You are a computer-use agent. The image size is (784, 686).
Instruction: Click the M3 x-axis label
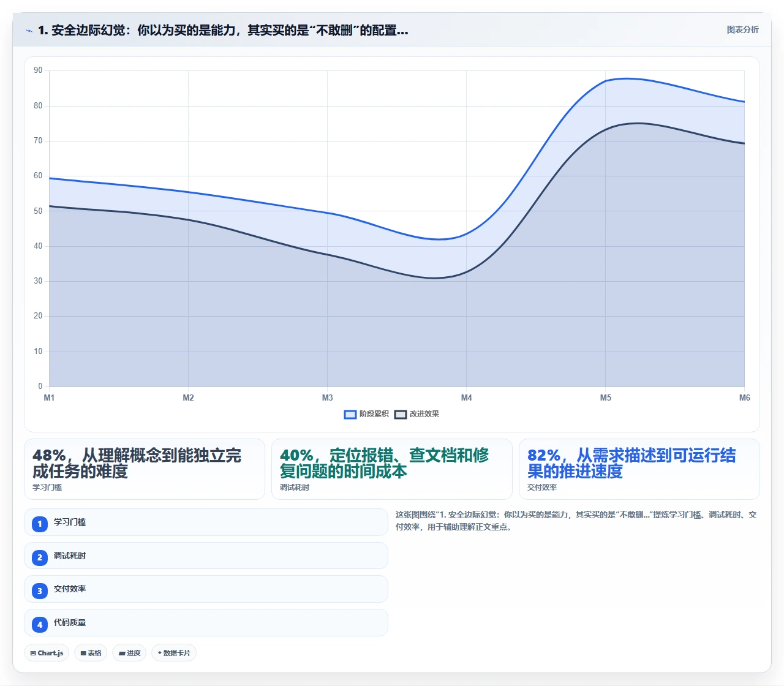tap(327, 398)
